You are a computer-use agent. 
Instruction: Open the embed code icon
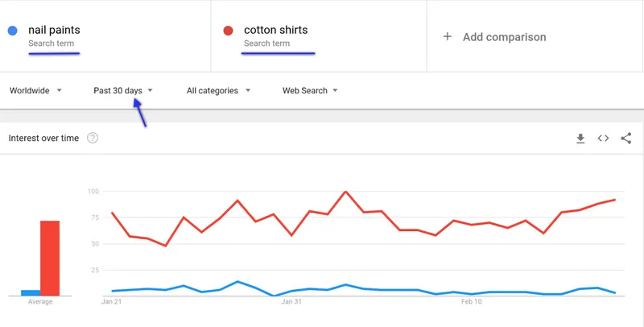click(x=603, y=139)
